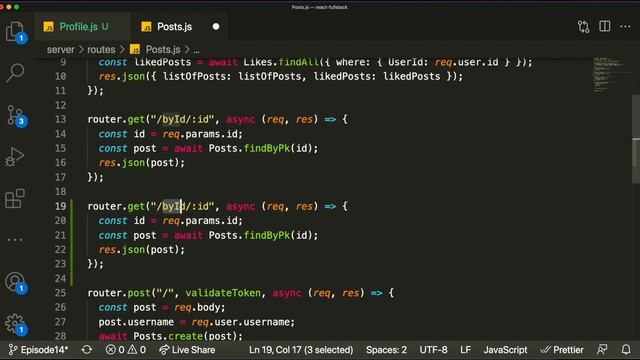
Task: Click 'router.post' on line 25
Action: click(119, 293)
